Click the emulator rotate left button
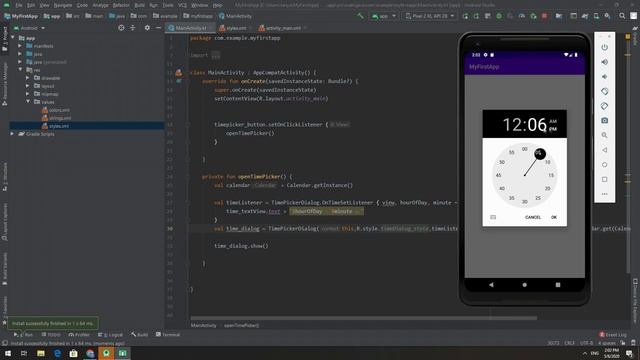 point(604,91)
